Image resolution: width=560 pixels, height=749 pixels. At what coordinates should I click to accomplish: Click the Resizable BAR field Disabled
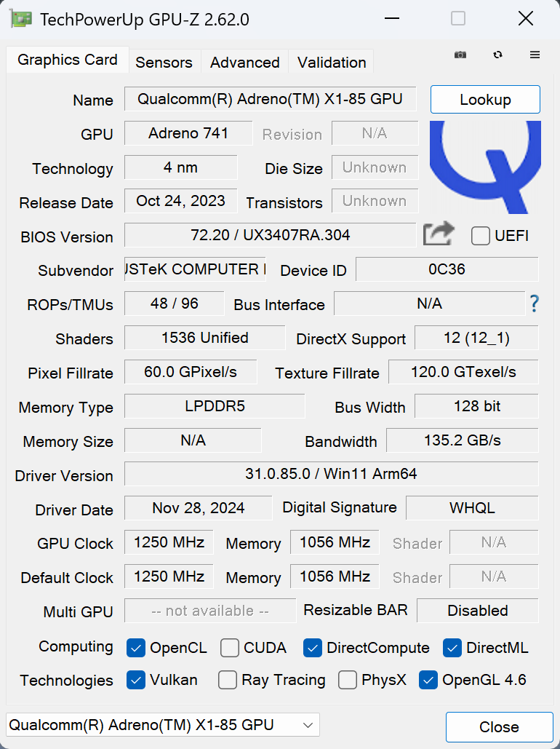(477, 611)
